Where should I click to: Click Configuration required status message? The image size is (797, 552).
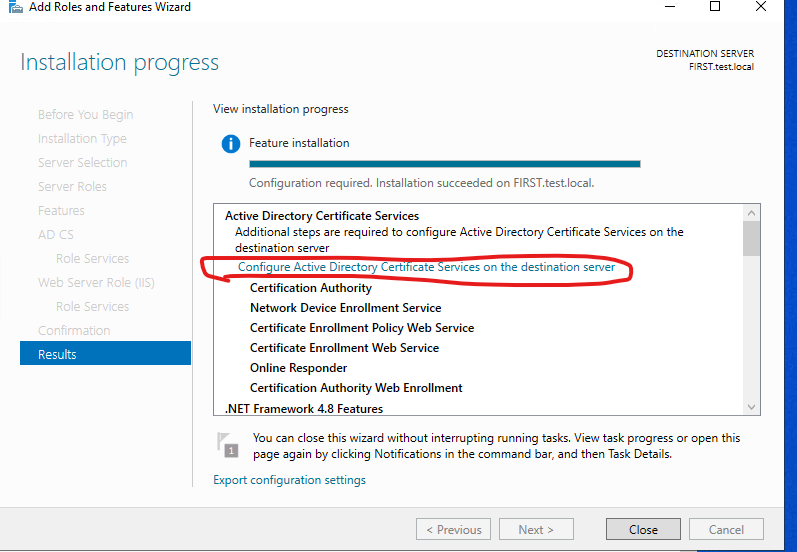click(x=421, y=183)
